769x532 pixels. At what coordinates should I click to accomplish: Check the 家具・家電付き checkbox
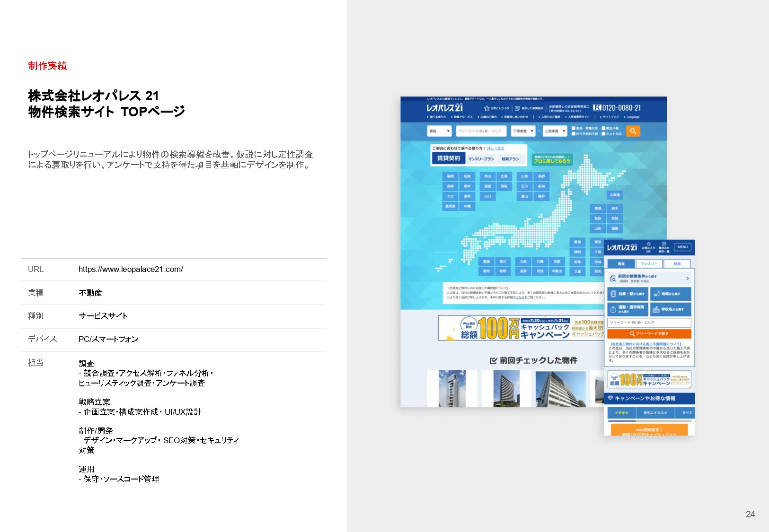click(573, 128)
